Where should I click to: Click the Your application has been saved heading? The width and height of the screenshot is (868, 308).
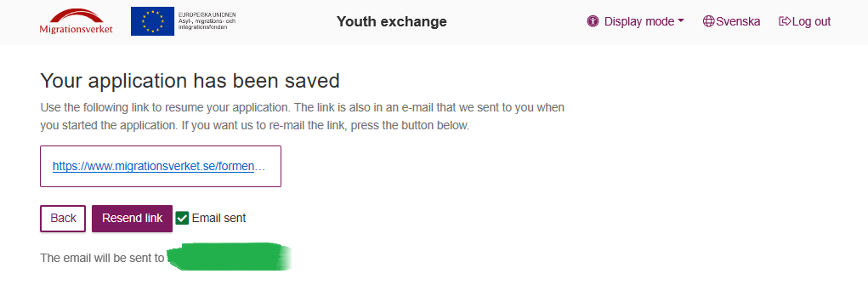point(190,81)
